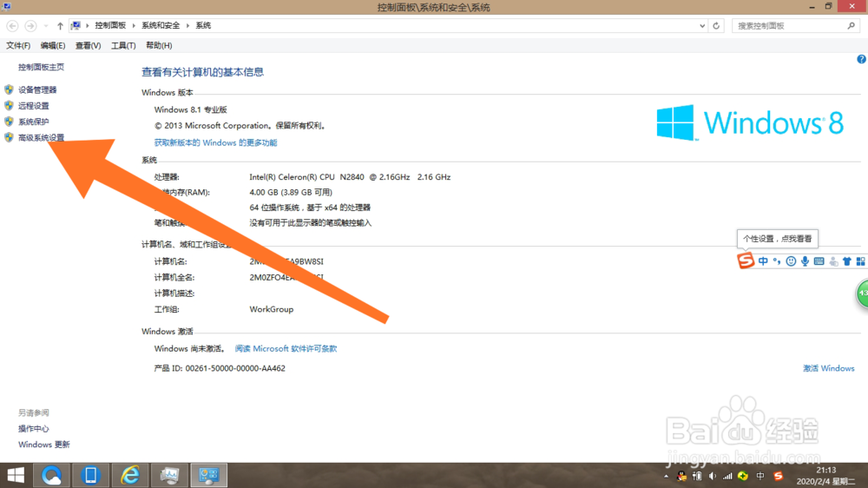Toggle Sogou Chinese/English 中 mode button
Viewport: 868px width, 488px height.
[x=763, y=261]
